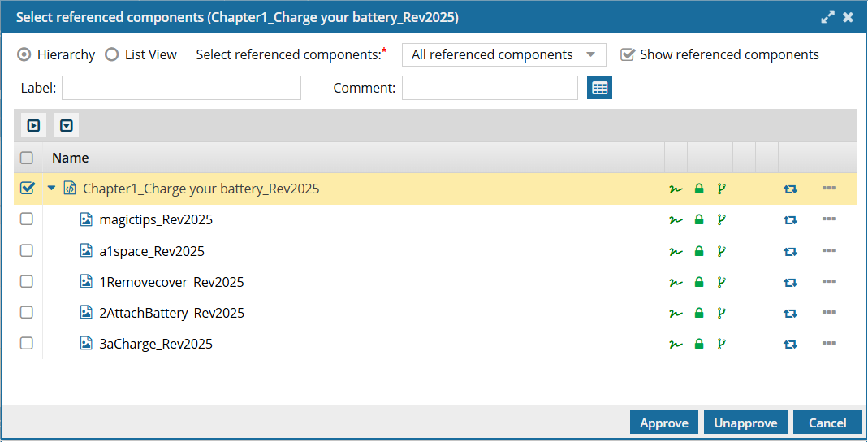Expand the dialog with the maximize arrows

827,17
